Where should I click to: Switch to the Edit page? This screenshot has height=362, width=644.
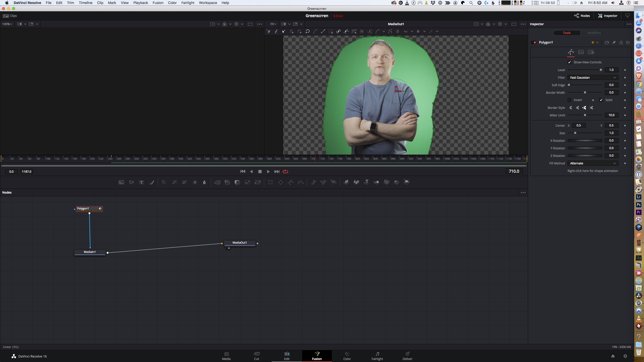(287, 356)
